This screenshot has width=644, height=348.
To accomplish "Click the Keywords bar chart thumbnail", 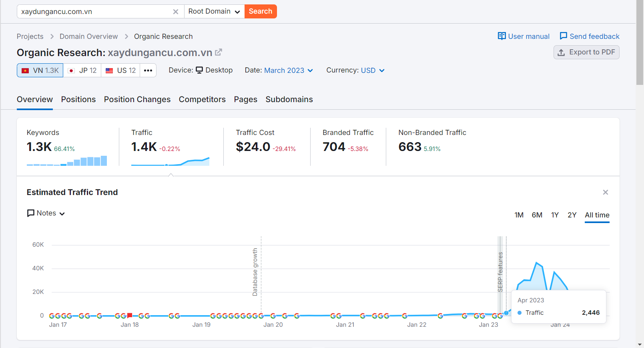I will point(67,161).
